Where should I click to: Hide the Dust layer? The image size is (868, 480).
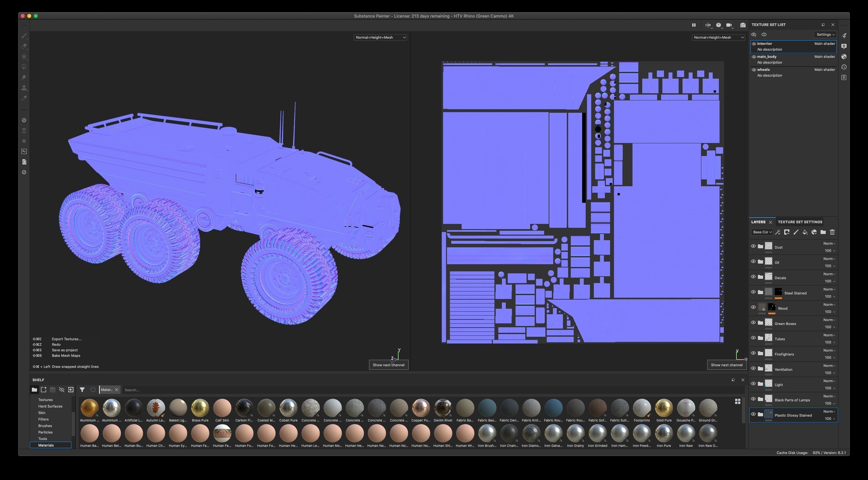click(753, 246)
